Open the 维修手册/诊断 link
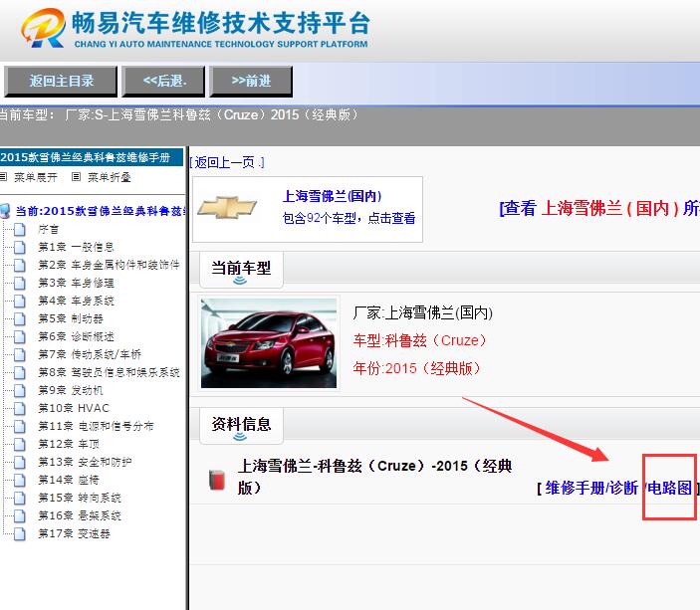The image size is (700, 610). pyautogui.click(x=591, y=489)
